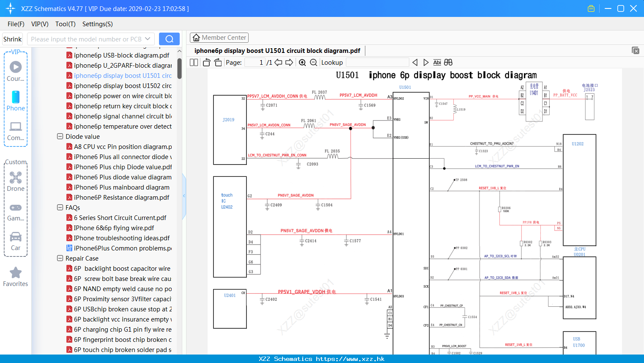Rotate page counterclockwise
The width and height of the screenshot is (644, 363).
206,62
